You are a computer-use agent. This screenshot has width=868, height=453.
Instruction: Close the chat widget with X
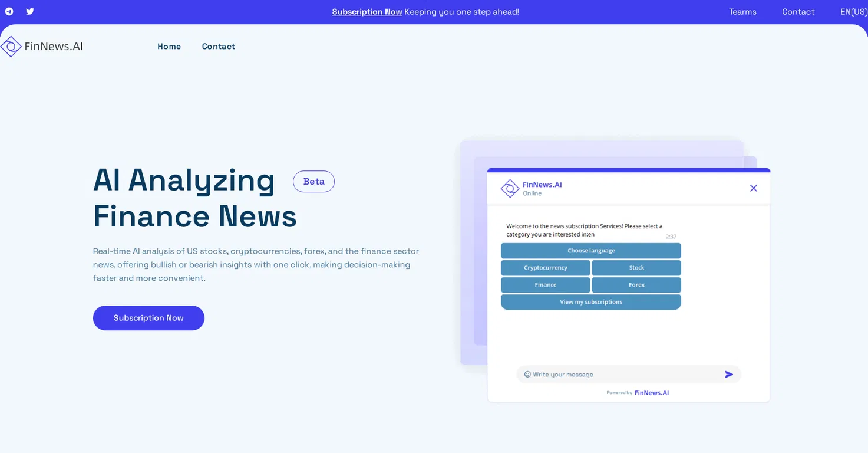(x=753, y=188)
